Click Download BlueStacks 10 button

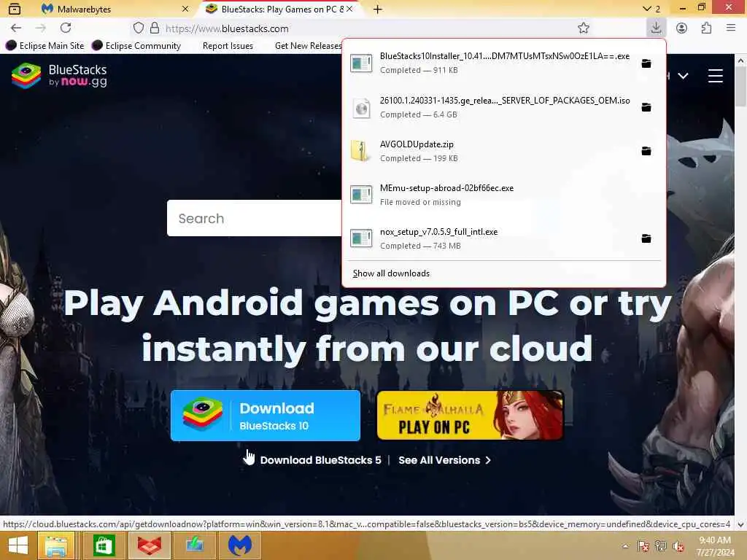(x=266, y=416)
